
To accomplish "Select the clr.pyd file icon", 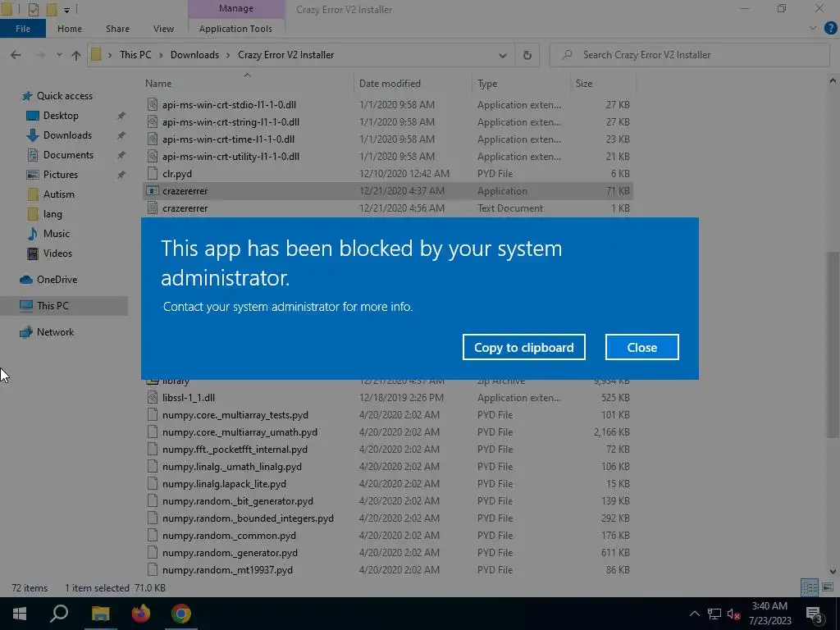I will [153, 174].
